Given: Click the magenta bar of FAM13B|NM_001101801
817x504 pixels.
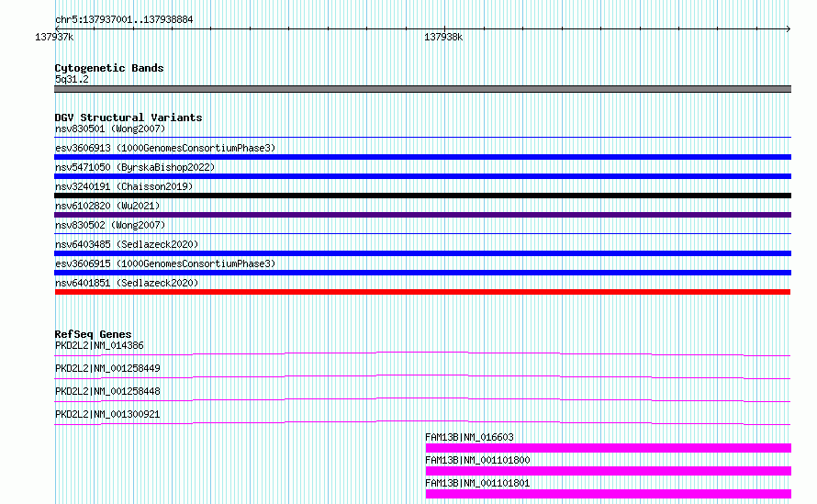Looking at the screenshot, I should coord(608,494).
